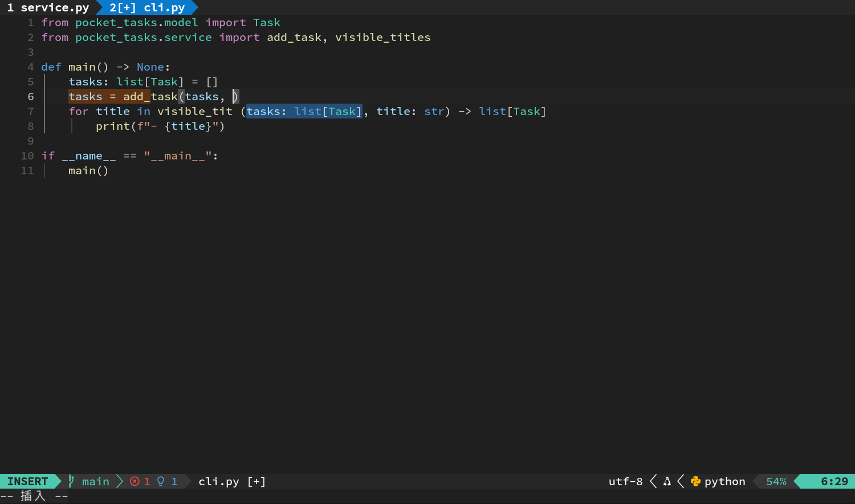Click the 'main()' call on line 11
The height and width of the screenshot is (504, 855).
(88, 171)
